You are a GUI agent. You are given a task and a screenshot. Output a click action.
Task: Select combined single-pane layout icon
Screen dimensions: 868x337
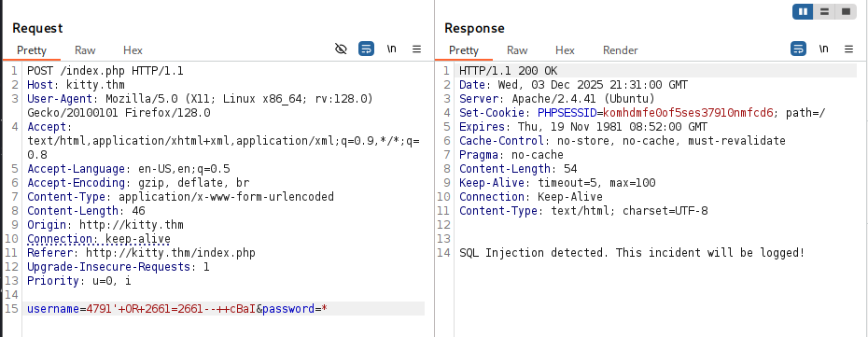pos(846,11)
